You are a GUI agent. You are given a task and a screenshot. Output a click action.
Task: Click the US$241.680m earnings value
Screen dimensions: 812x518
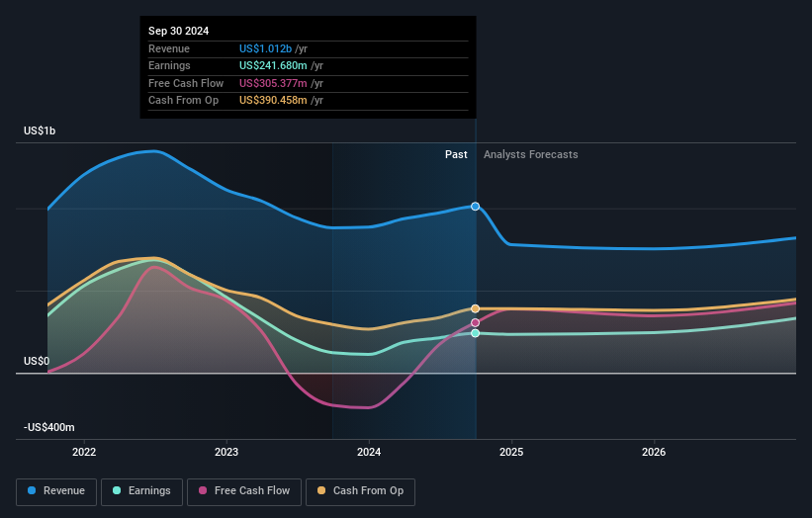[273, 65]
